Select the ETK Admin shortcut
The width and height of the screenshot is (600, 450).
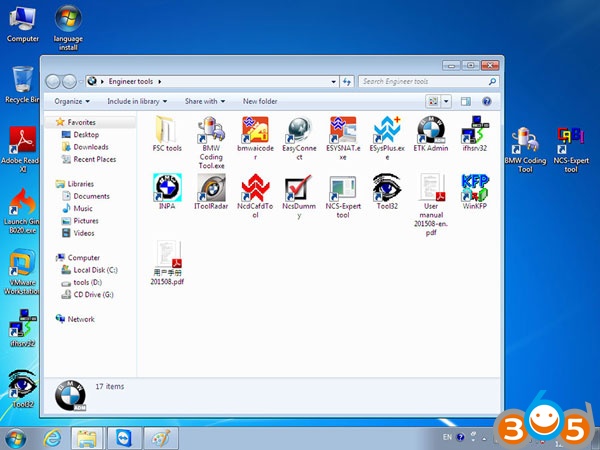431,134
